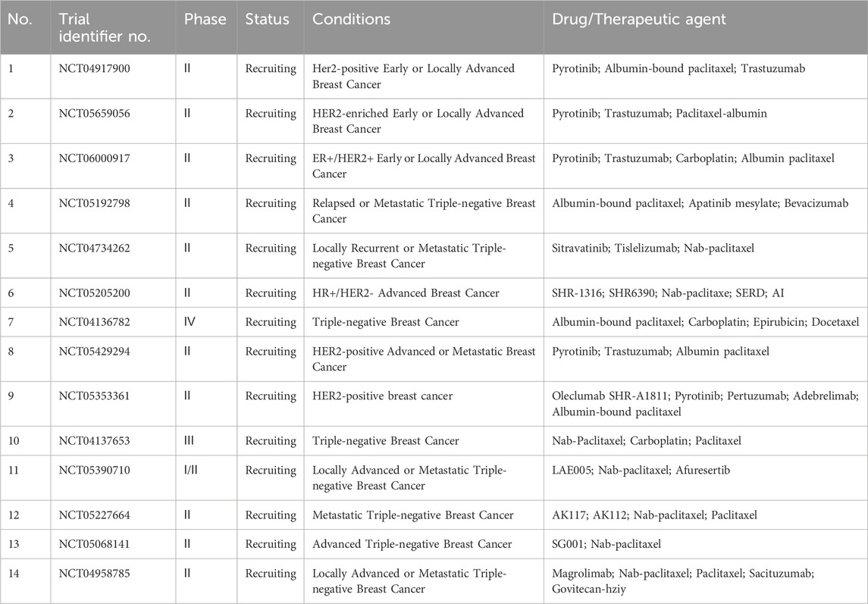
Task: Click 'Metastatic Triple-negative Breast Cancer' in row 12
Action: 413,515
